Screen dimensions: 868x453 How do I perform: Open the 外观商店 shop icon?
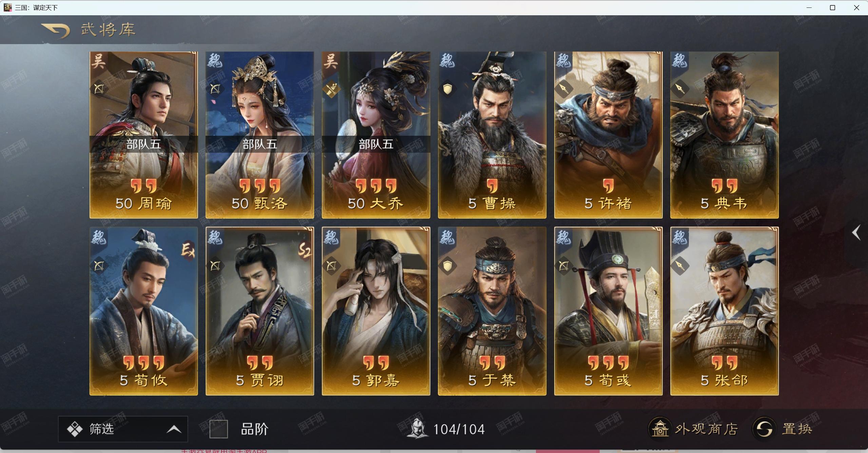click(x=660, y=429)
